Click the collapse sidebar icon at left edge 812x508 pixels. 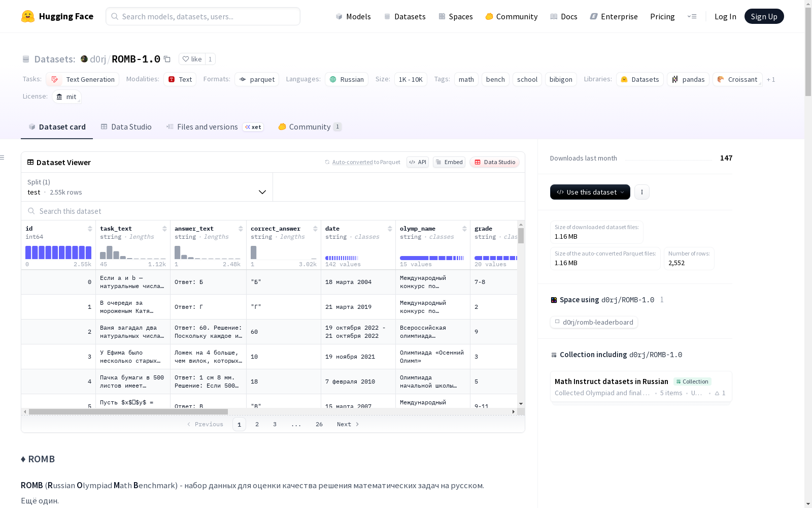tap(3, 157)
